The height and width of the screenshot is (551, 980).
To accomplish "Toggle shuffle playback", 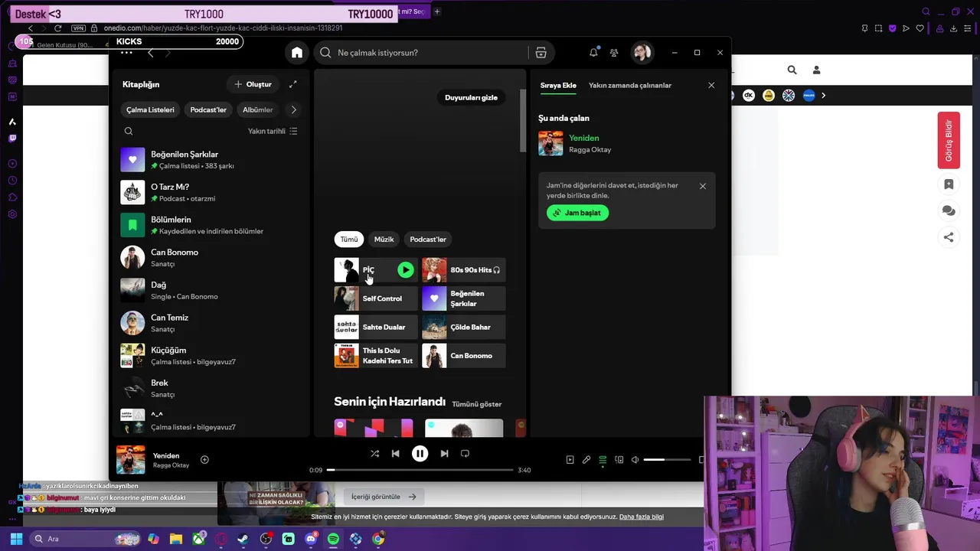I will (374, 454).
